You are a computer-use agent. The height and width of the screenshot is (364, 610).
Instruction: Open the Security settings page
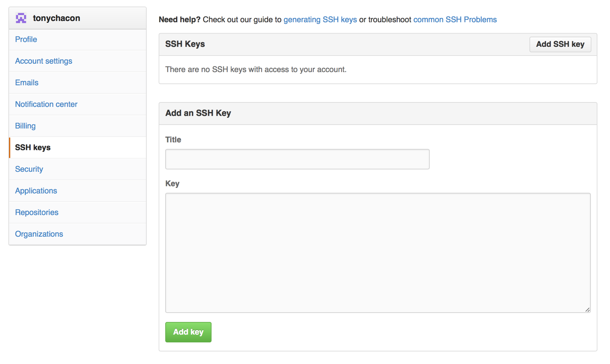(29, 169)
